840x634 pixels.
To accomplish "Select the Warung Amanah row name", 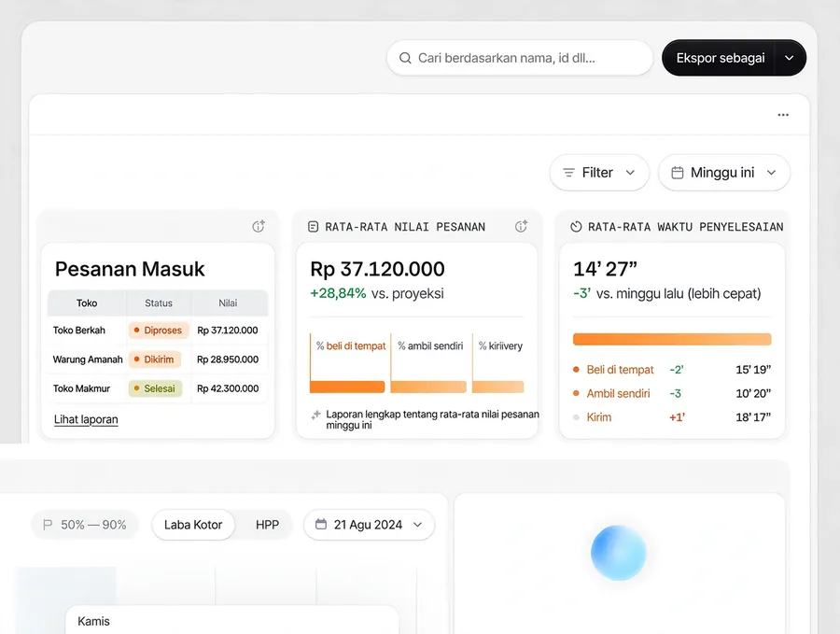I will pyautogui.click(x=88, y=359).
